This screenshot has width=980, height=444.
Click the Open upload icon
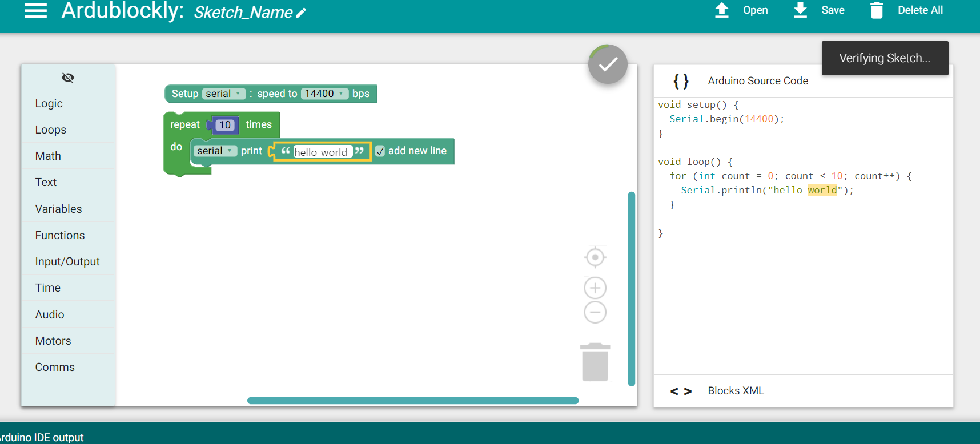[722, 10]
